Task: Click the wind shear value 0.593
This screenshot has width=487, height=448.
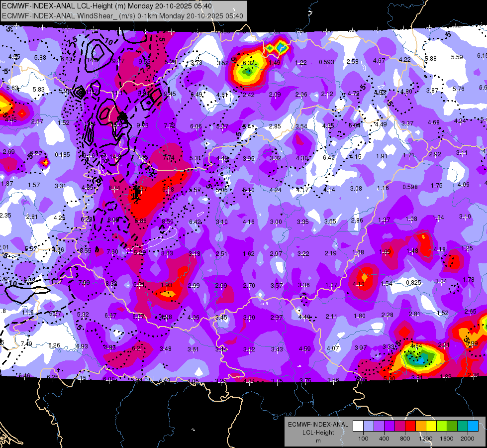Action: 326,62
